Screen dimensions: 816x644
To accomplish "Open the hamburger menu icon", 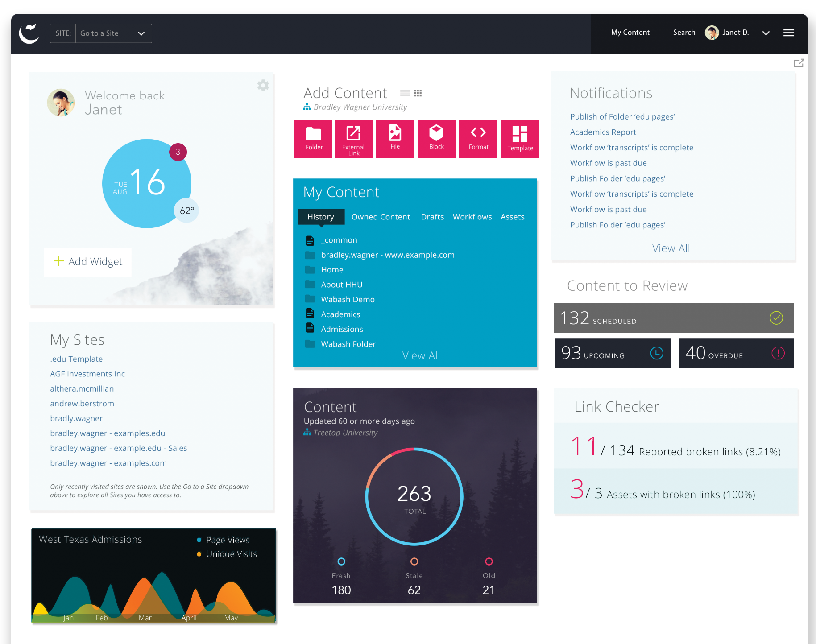I will pyautogui.click(x=788, y=33).
